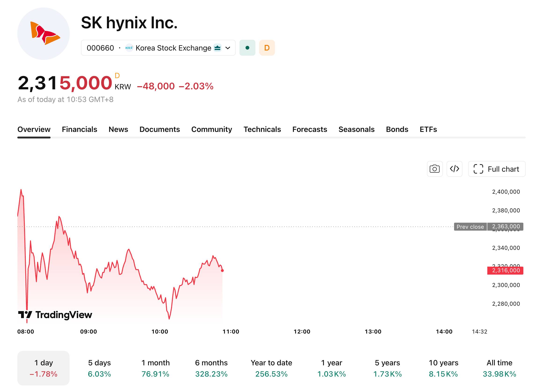Click the −2.03% percent change text
536x392 pixels.
pyautogui.click(x=196, y=86)
